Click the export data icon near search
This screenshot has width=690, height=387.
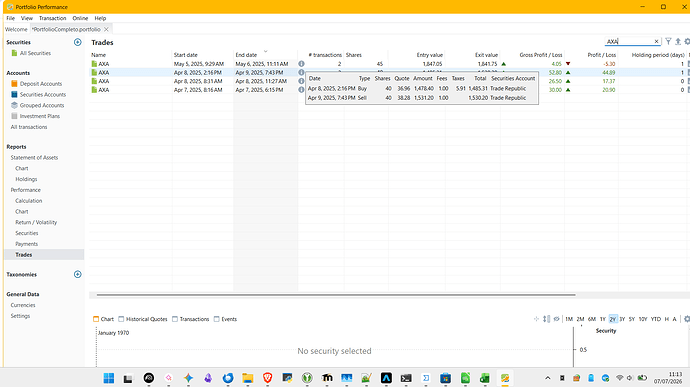tap(678, 41)
